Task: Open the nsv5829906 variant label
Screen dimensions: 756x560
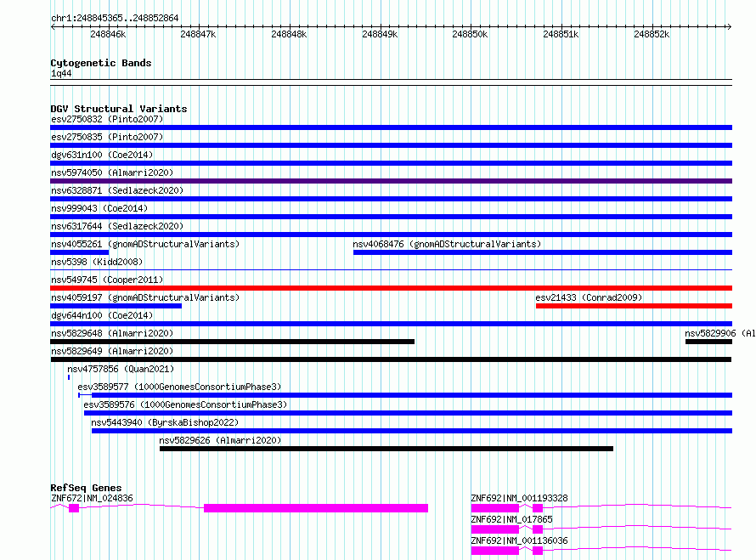Action: click(x=719, y=333)
